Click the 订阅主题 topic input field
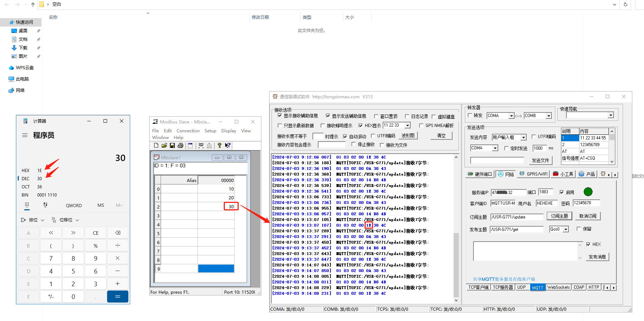 [517, 217]
